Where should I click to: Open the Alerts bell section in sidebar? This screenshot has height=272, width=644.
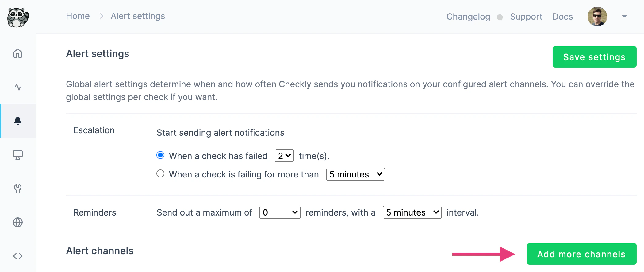pos(18,121)
